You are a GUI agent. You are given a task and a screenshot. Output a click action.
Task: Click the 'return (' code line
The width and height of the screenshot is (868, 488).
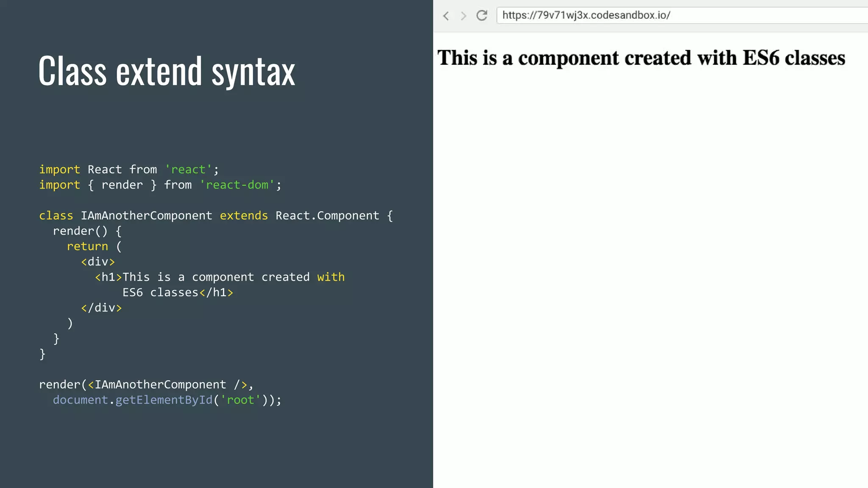click(x=94, y=246)
